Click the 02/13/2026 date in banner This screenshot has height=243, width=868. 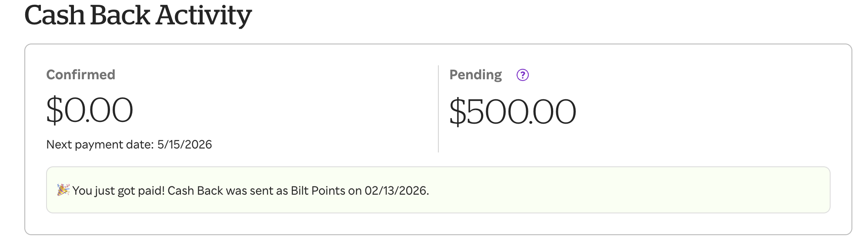tap(396, 191)
